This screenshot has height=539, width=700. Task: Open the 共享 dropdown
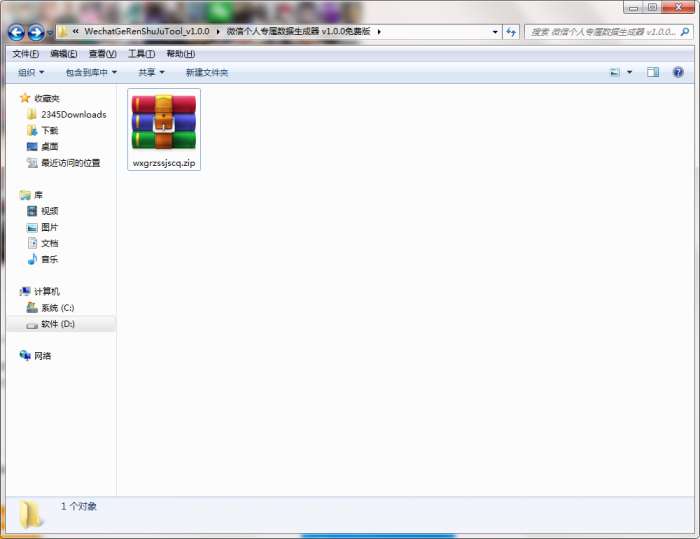pyautogui.click(x=151, y=72)
